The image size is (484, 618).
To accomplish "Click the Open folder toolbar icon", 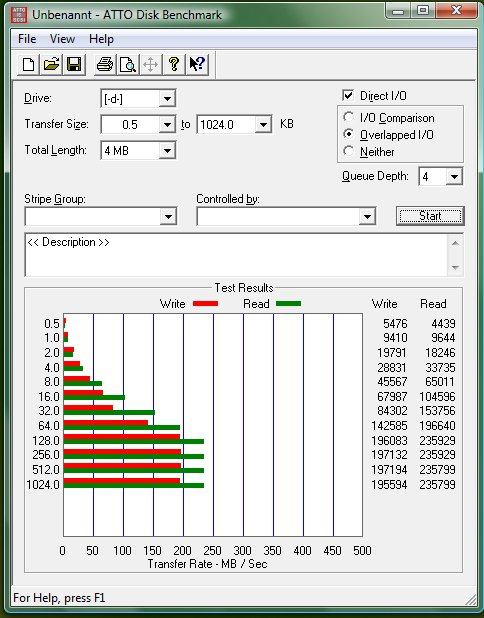I will [51, 64].
